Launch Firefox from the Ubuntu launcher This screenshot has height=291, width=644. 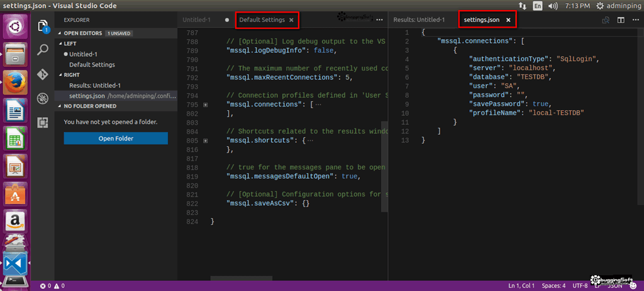point(15,82)
